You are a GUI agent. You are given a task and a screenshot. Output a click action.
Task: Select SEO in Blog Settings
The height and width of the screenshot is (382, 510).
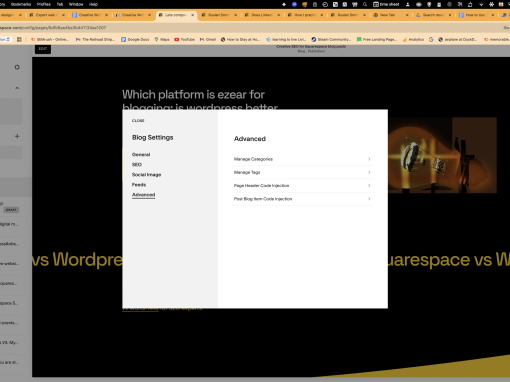(x=137, y=165)
